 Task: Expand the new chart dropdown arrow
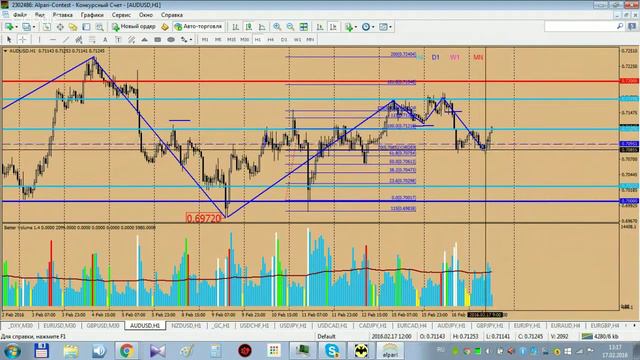(16, 27)
